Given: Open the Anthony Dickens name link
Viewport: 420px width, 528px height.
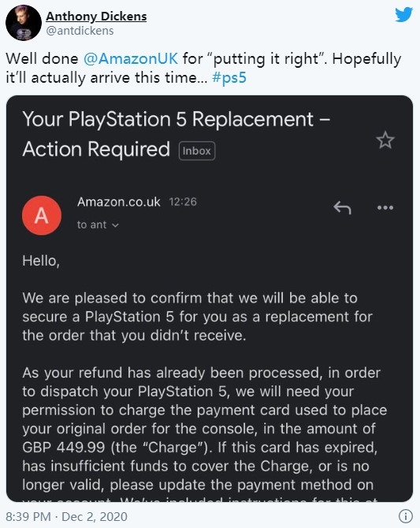Looking at the screenshot, I should tap(96, 17).
